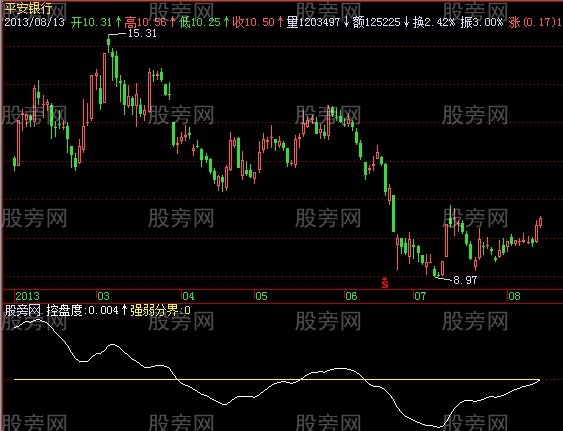Click the change 涨(0.17) value
The width and height of the screenshot is (563, 431).
click(532, 22)
